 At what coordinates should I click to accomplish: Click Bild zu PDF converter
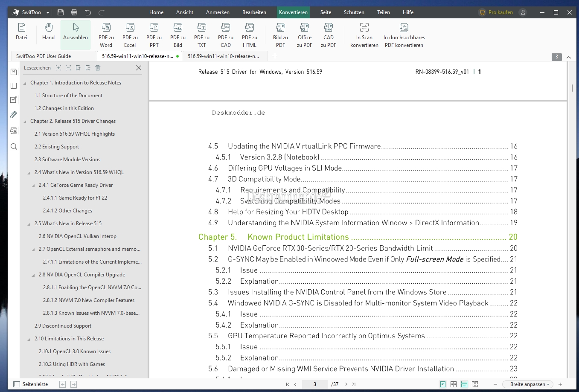click(x=280, y=35)
